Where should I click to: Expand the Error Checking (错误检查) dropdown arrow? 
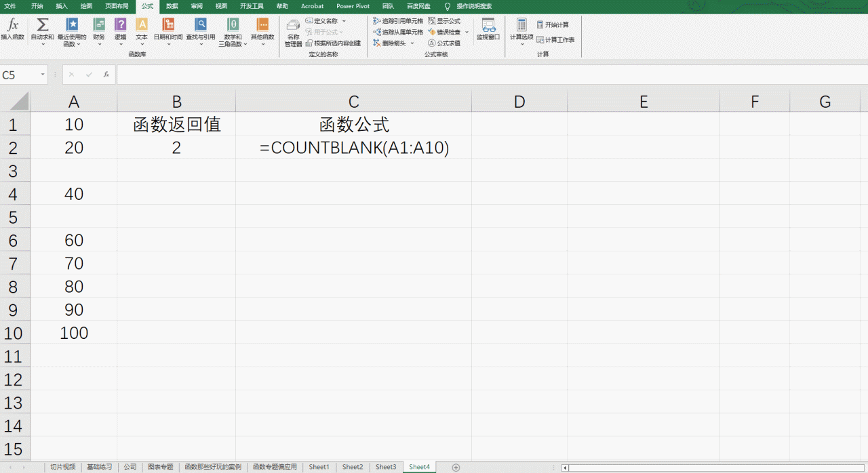click(x=467, y=32)
